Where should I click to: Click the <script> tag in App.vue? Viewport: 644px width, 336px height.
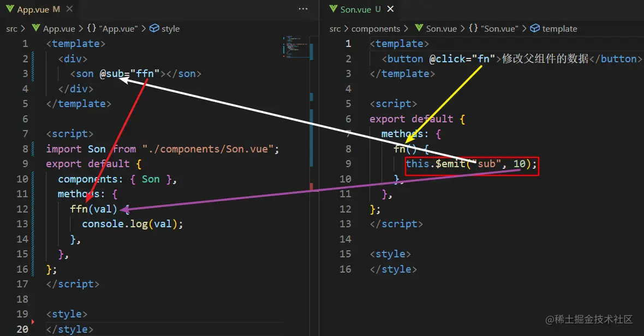70,134
